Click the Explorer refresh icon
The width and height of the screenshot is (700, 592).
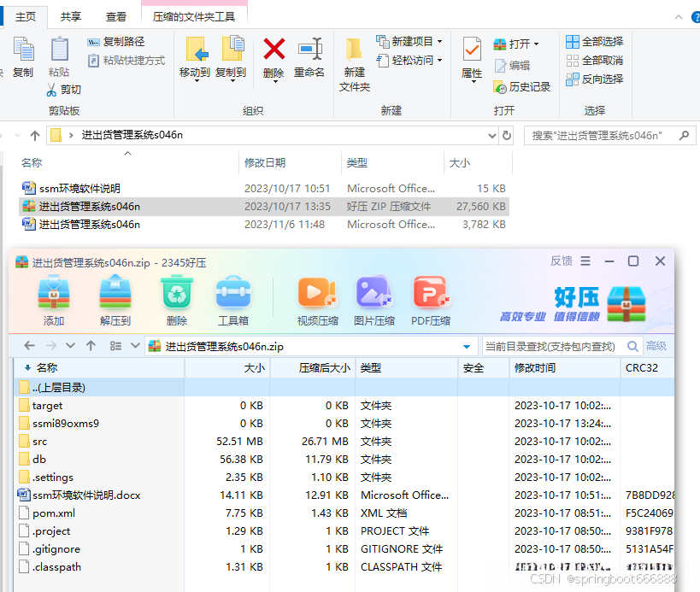coord(506,135)
